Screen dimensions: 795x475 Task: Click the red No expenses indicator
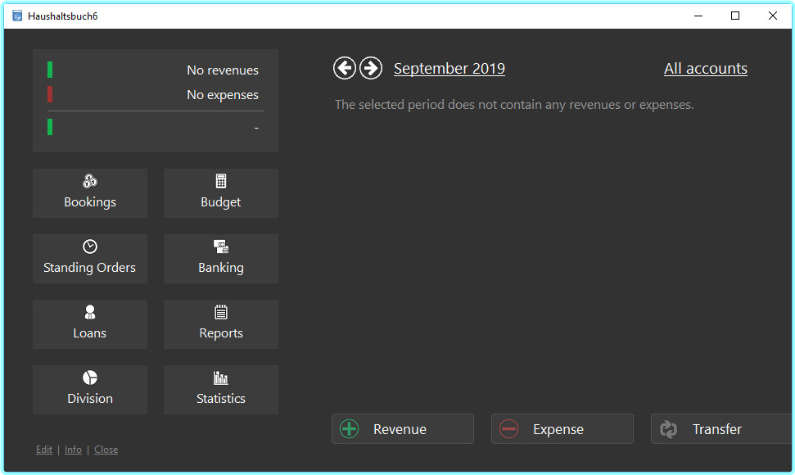(50, 95)
